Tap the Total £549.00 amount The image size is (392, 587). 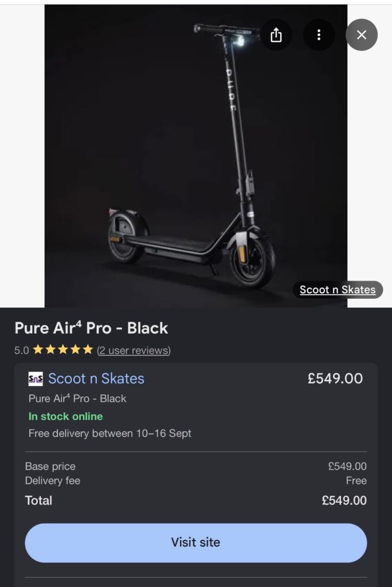click(x=344, y=500)
